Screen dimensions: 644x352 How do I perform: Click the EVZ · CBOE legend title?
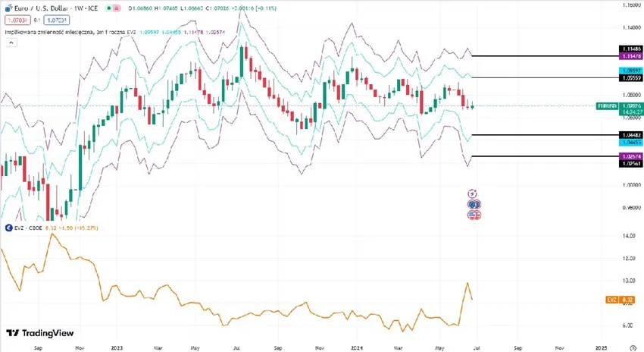pos(28,228)
